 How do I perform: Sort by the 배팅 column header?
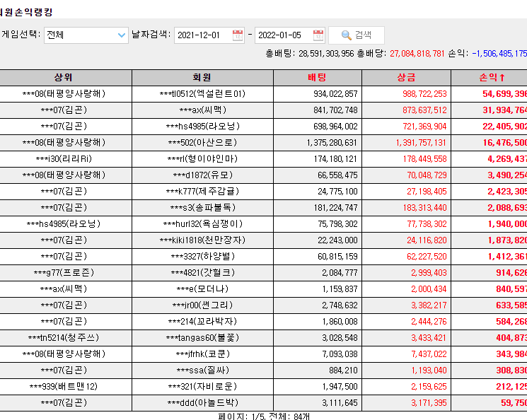(318, 78)
